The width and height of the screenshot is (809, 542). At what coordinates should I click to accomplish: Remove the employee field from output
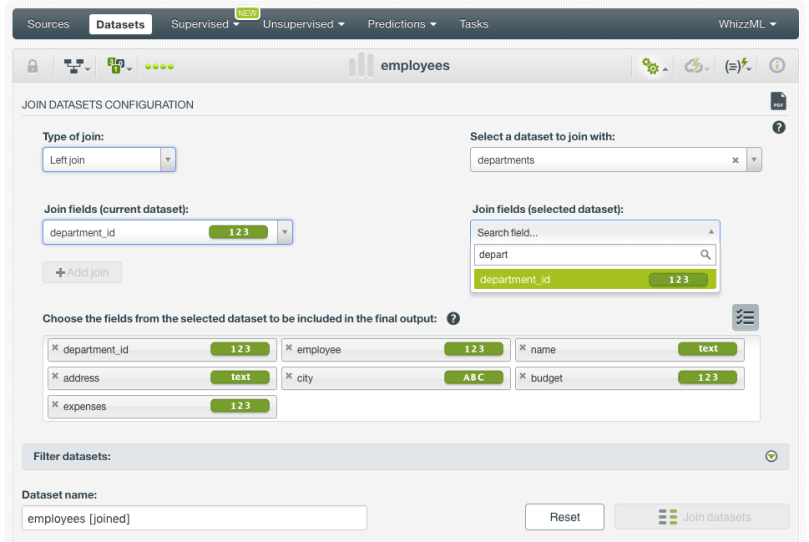289,349
